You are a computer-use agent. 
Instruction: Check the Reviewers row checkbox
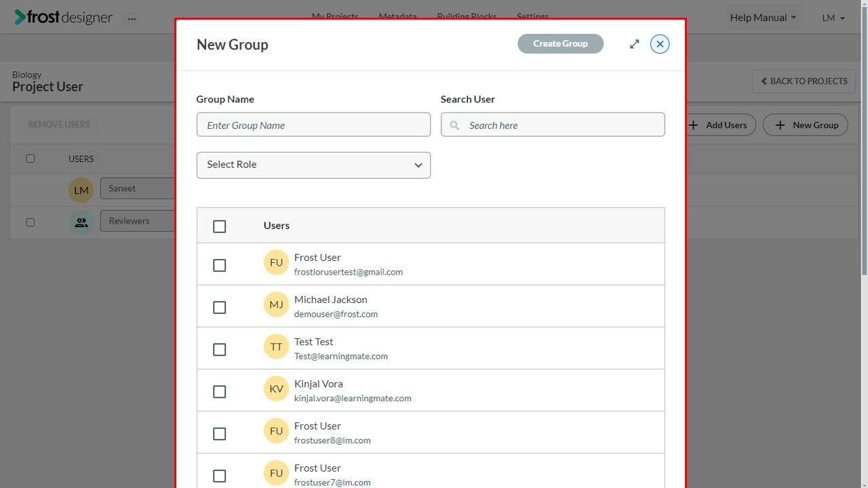coord(30,222)
